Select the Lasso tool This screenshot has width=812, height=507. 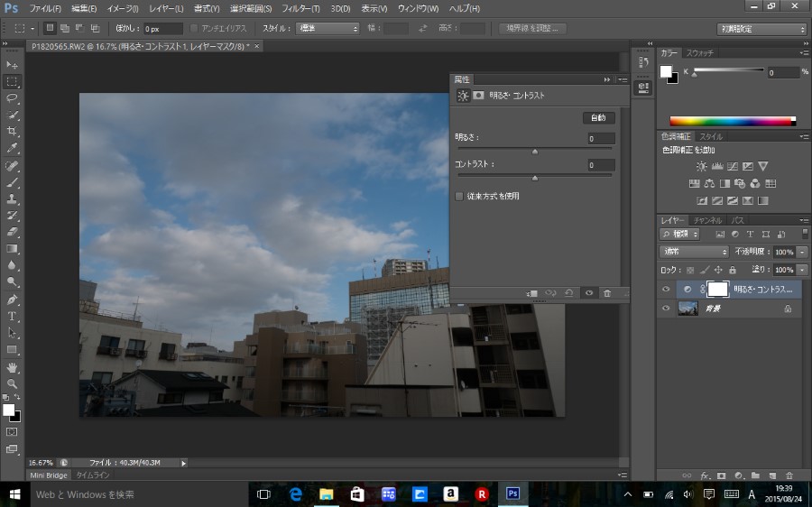pos(13,97)
